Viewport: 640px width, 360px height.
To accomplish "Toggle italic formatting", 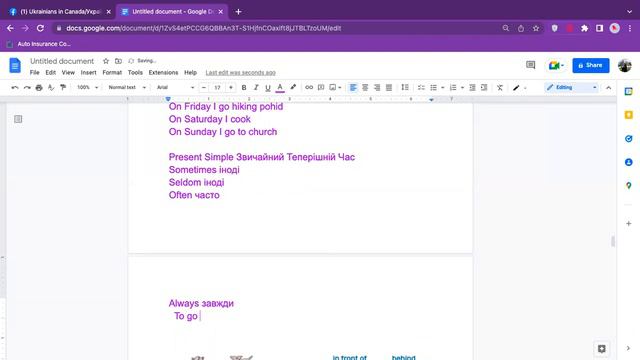I will coord(256,87).
